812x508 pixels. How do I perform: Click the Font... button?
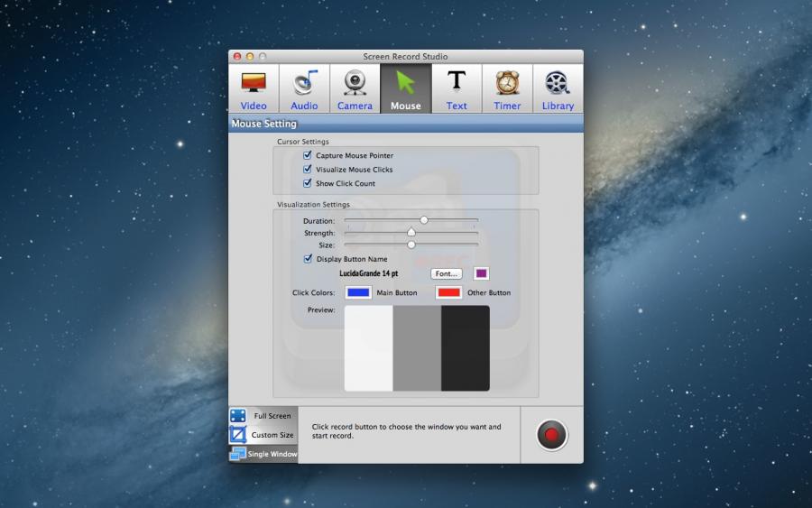tap(447, 273)
